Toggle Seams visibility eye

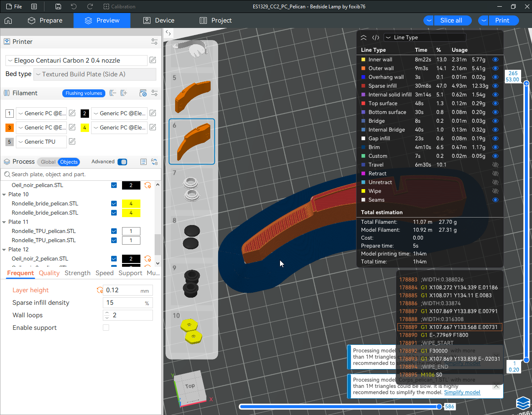tap(495, 200)
